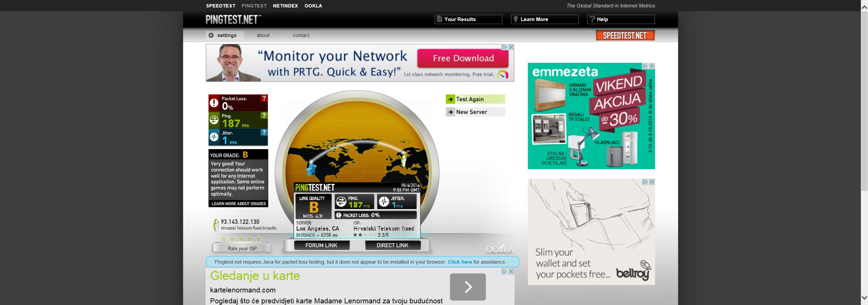Click the AdChoices icon on bellroy ad

pos(645,182)
